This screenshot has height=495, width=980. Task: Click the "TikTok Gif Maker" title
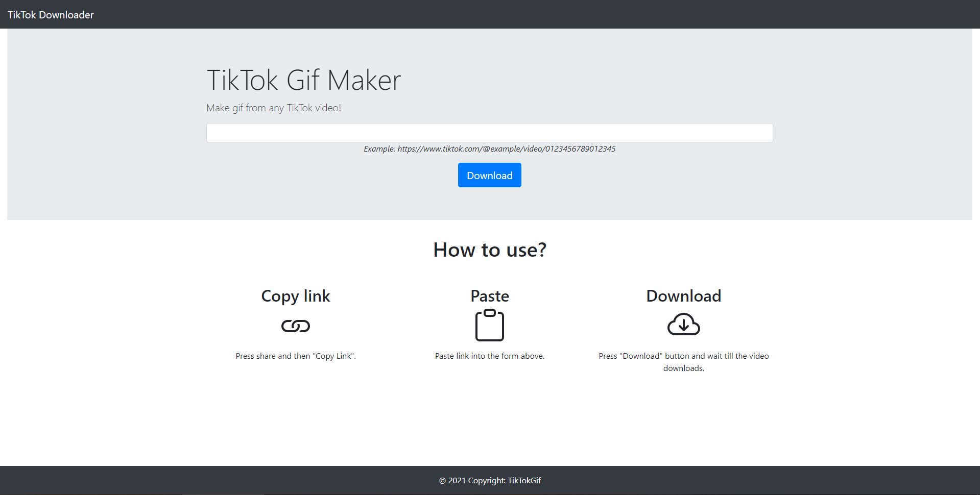[x=303, y=80]
